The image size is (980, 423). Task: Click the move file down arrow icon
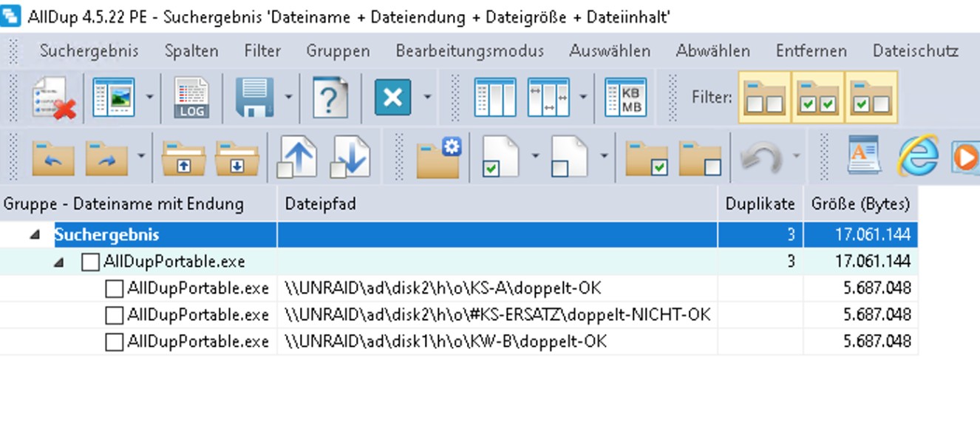[x=350, y=158]
